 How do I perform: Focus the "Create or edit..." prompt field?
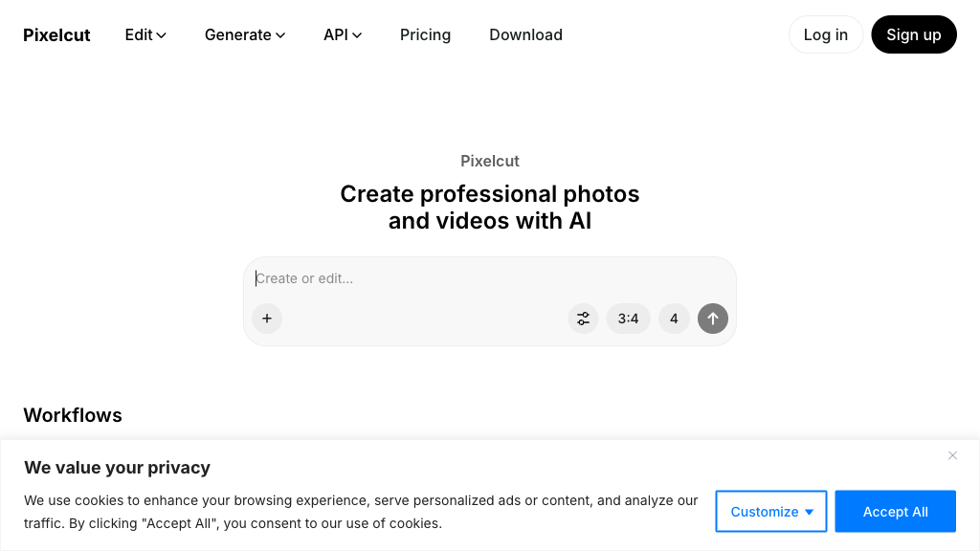pos(488,278)
